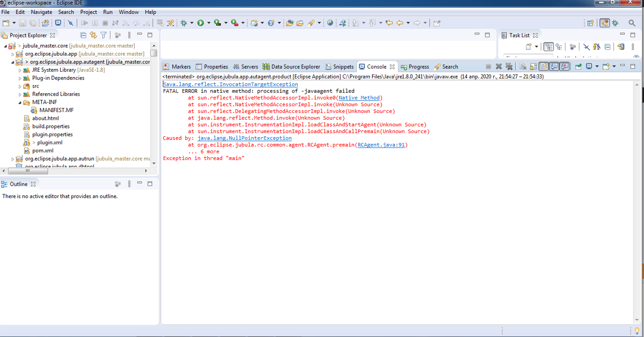Collapse the META-INF folder
Viewport: 644px width, 337px height.
click(20, 102)
